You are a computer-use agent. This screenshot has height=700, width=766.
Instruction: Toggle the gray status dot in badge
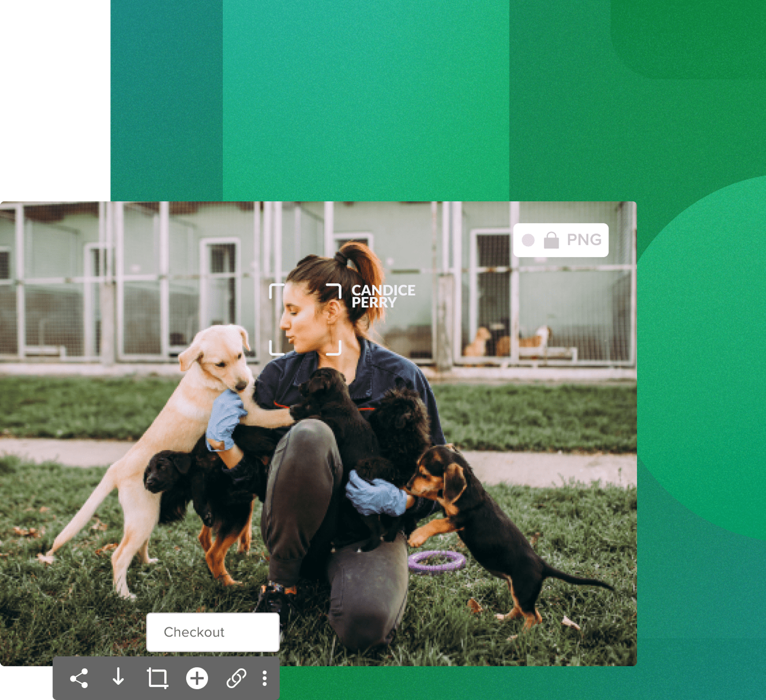(x=528, y=240)
